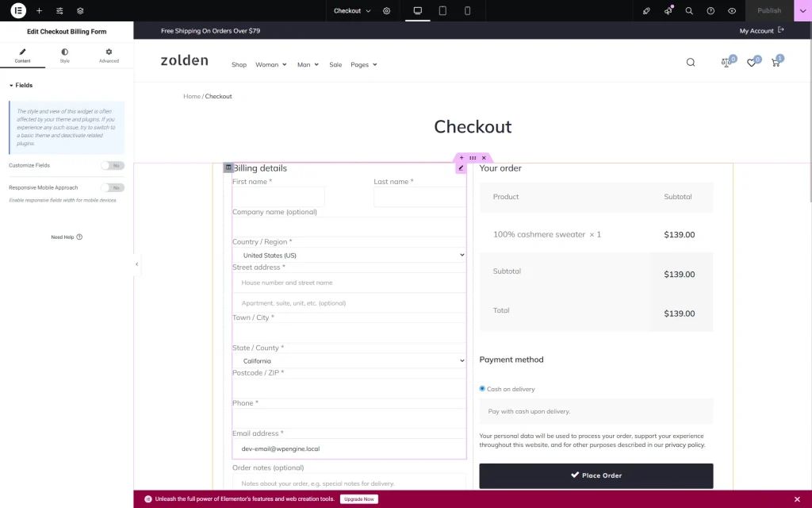Toggle the Customize Fields switch
812x508 pixels.
tap(113, 165)
